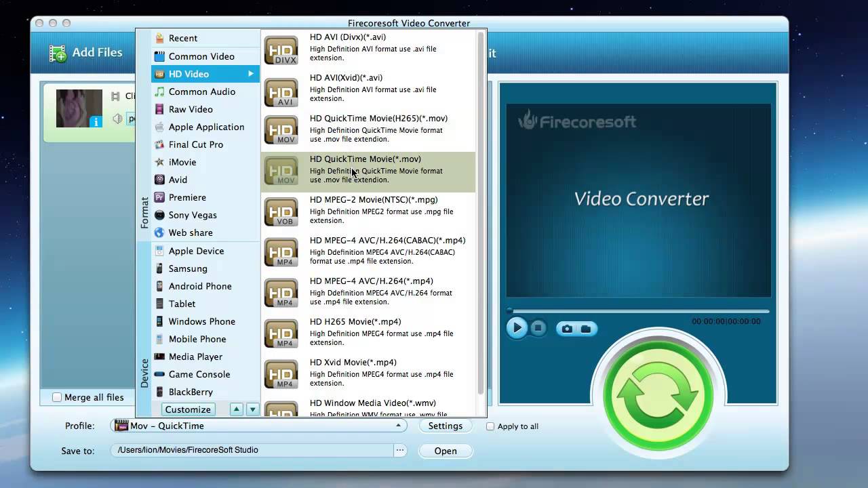Click the Final Cut Pro icon

click(x=159, y=144)
